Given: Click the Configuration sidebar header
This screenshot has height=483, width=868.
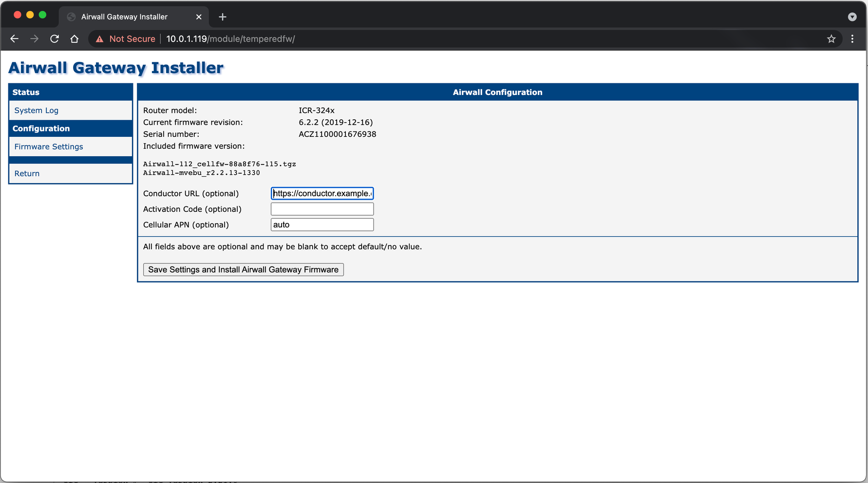Looking at the screenshot, I should point(41,129).
